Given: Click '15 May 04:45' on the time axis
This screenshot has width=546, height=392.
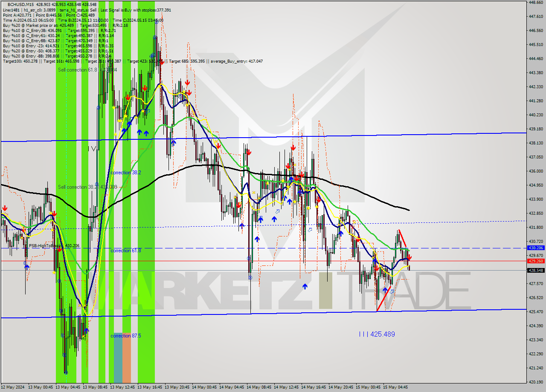Looking at the screenshot, I should 395,387.
